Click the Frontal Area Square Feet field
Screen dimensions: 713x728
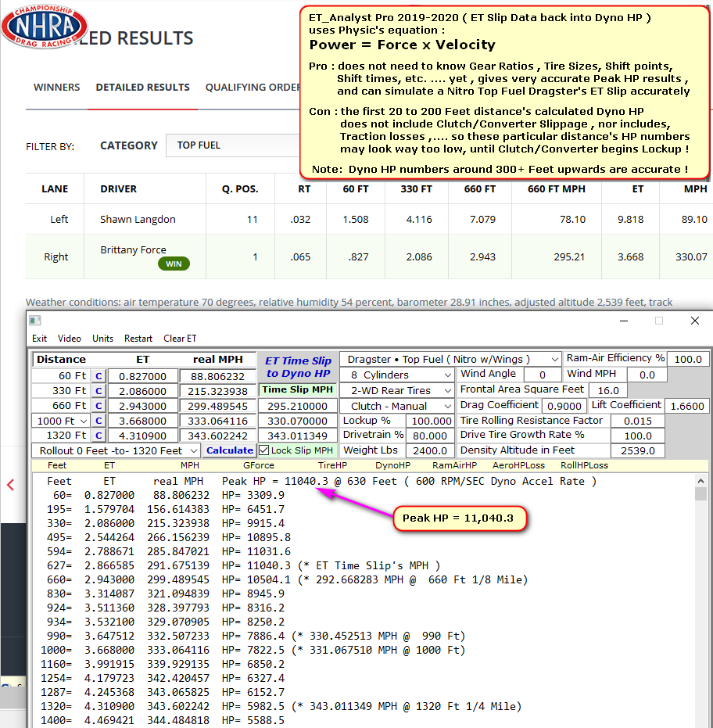tap(608, 390)
